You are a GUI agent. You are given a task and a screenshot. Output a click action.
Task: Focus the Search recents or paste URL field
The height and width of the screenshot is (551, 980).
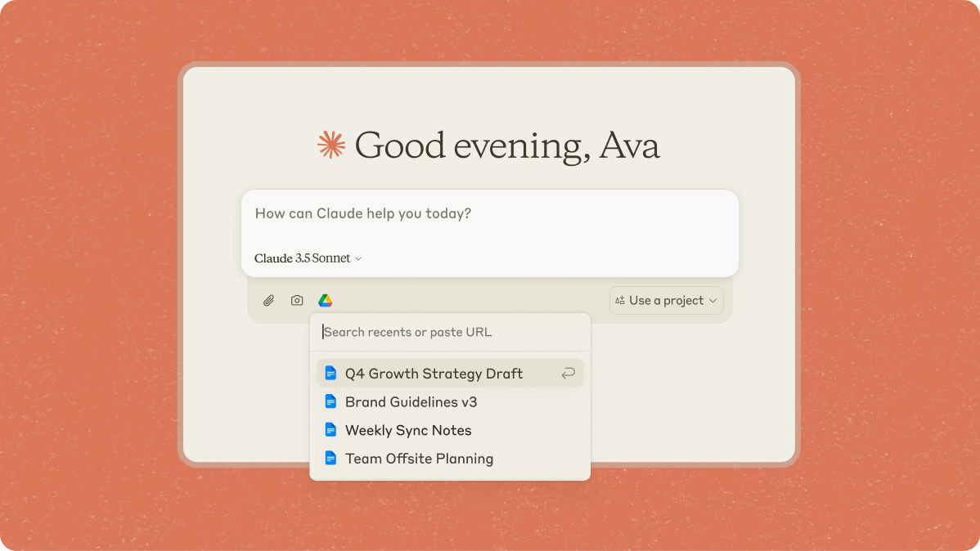point(450,332)
